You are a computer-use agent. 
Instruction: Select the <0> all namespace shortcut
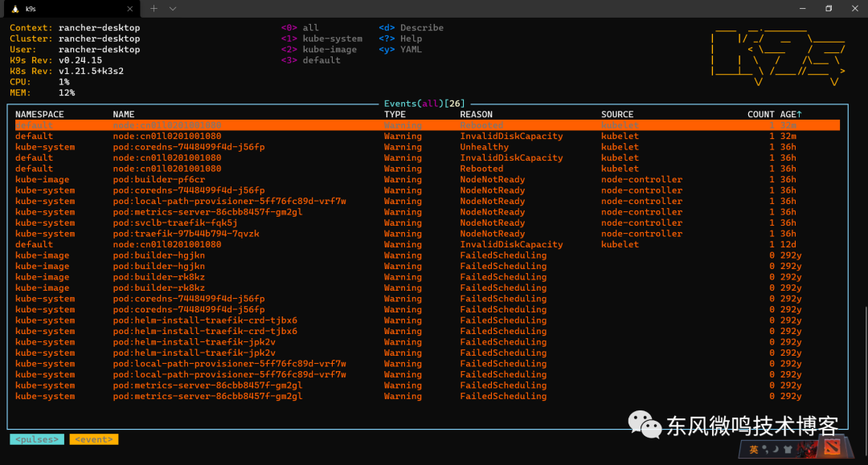pos(300,27)
